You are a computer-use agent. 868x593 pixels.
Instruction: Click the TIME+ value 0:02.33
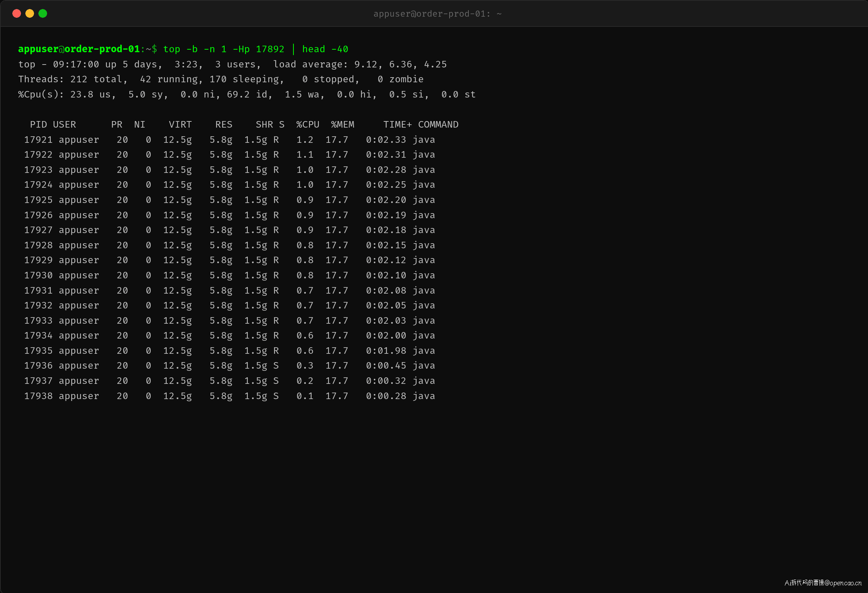(x=386, y=140)
